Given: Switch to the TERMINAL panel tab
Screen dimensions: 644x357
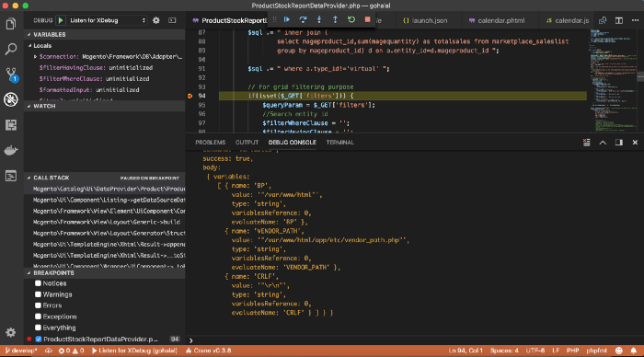Looking at the screenshot, I should [x=339, y=142].
